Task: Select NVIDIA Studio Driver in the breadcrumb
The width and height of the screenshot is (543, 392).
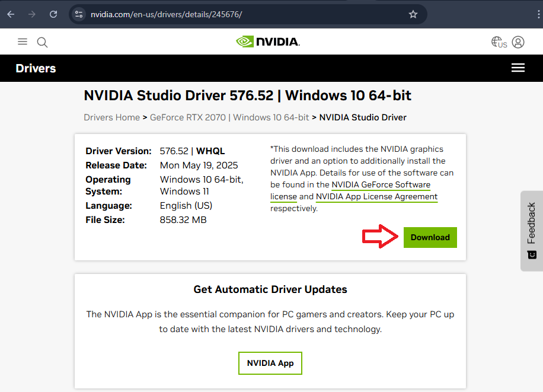Action: point(363,117)
